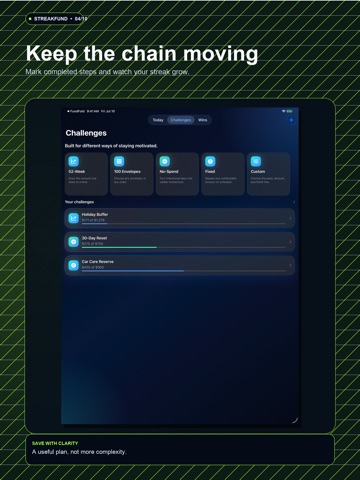Click the resize corner handle of the app screen
This screenshot has height=480, width=360.
(x=294, y=421)
